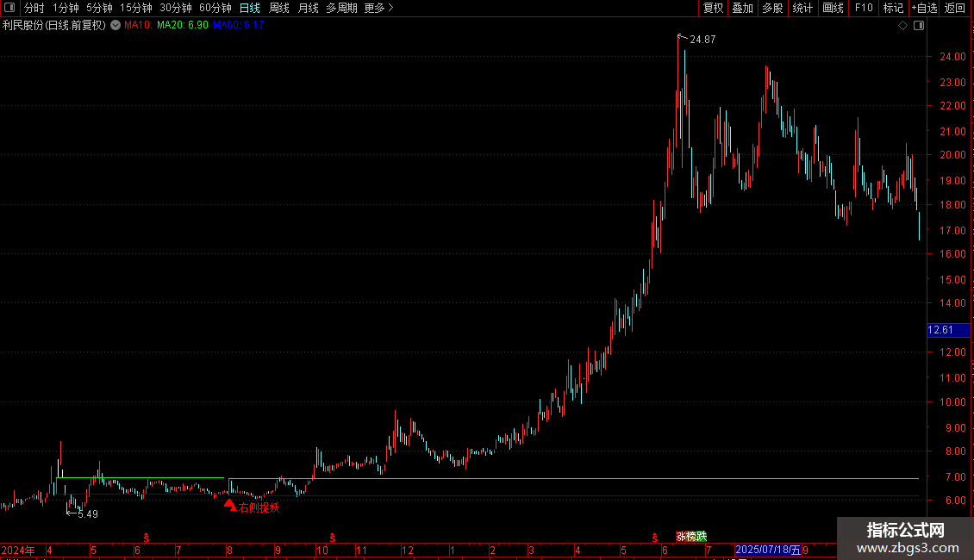
Task: Open F10 company information
Action: (864, 8)
